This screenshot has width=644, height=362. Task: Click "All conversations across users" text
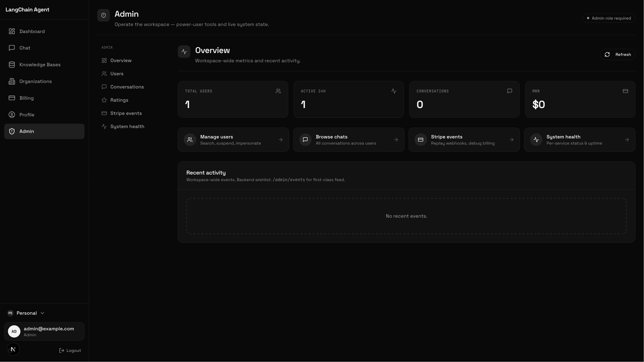coord(346,143)
